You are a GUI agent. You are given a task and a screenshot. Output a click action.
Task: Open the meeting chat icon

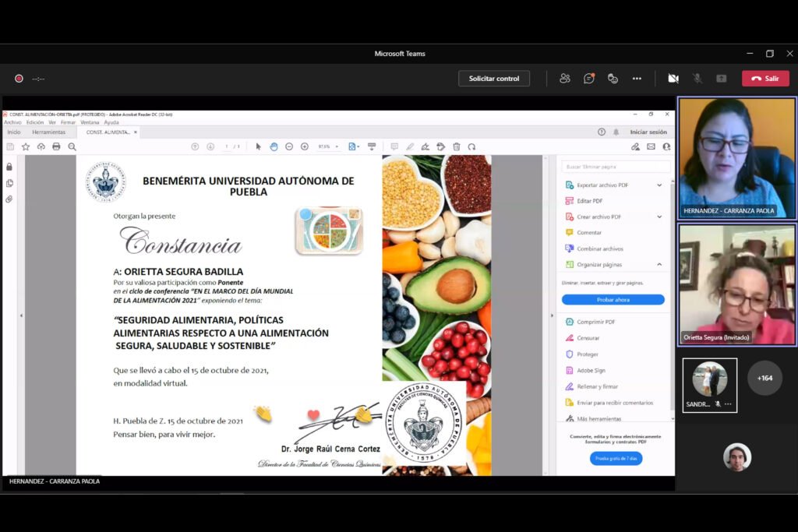(x=589, y=79)
